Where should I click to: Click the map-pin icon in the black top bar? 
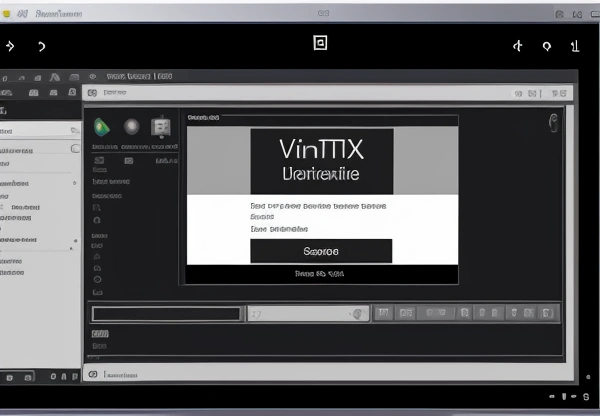click(x=547, y=46)
